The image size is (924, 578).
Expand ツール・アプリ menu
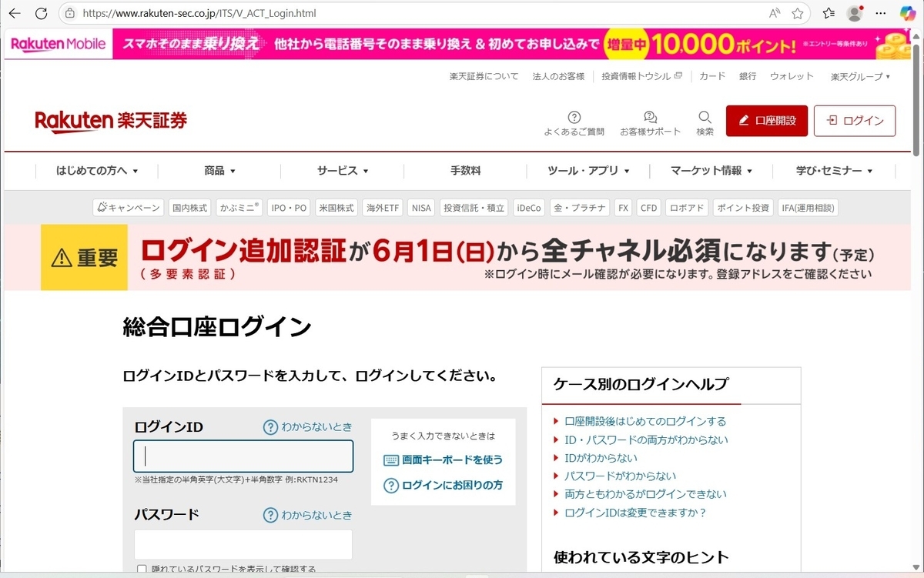[x=588, y=171]
